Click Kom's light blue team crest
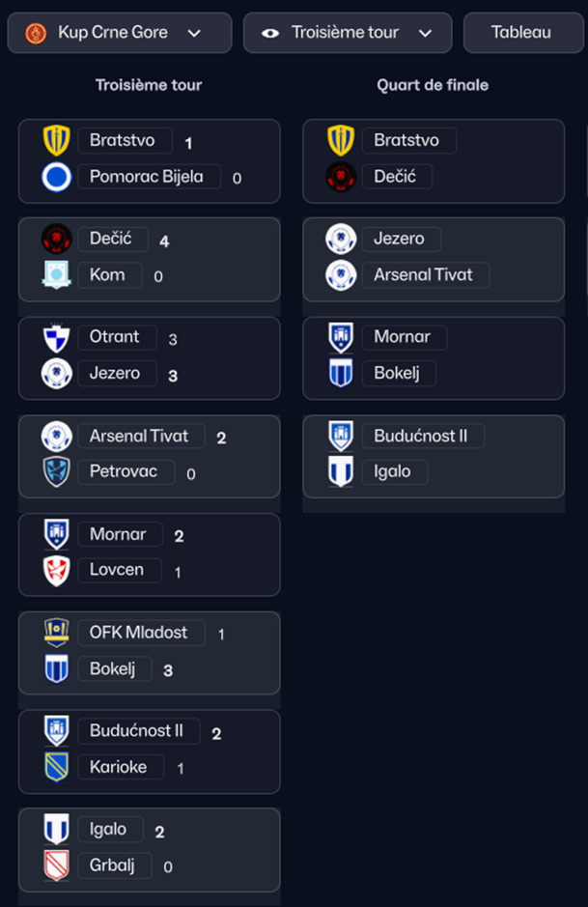This screenshot has width=588, height=907. (57, 275)
